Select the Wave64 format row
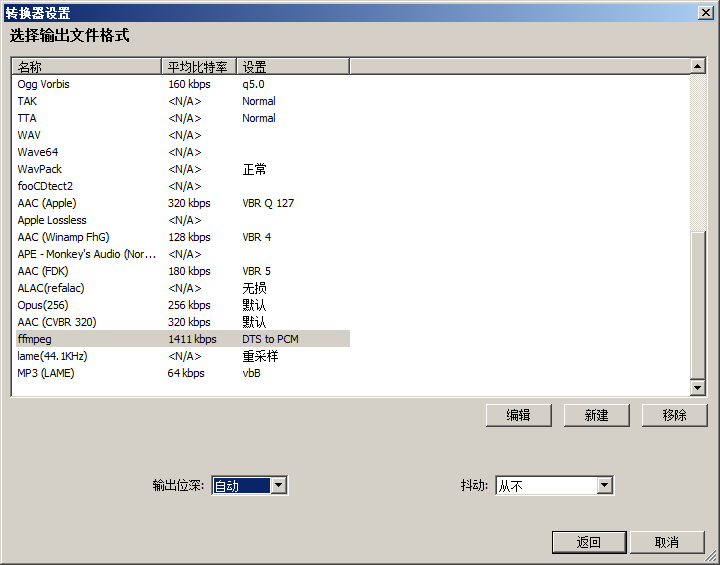 [x=183, y=152]
